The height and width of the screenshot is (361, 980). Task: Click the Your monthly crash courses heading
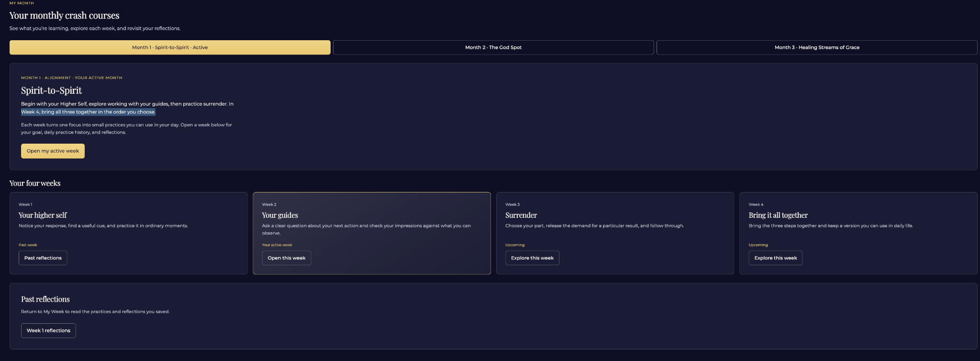coord(65,16)
